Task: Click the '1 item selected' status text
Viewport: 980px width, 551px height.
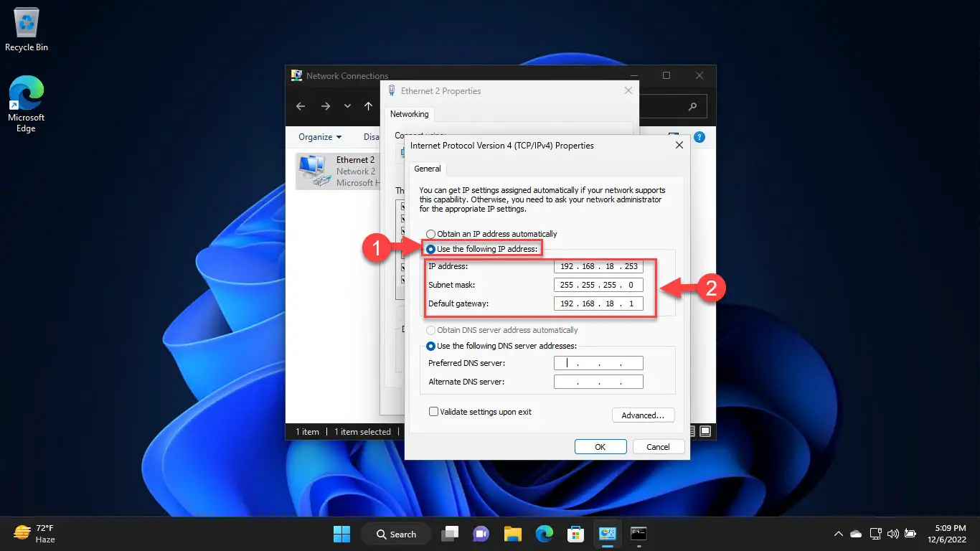Action: coord(362,431)
